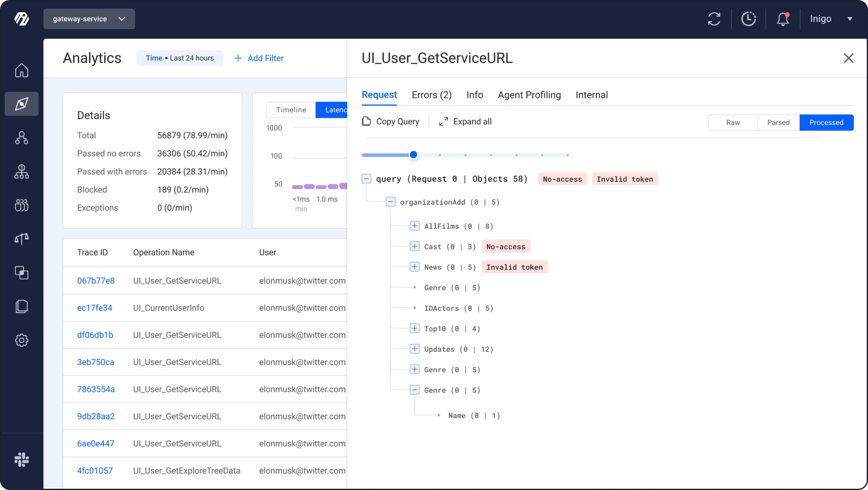
Task: Enable the Parsed view toggle
Action: click(778, 123)
